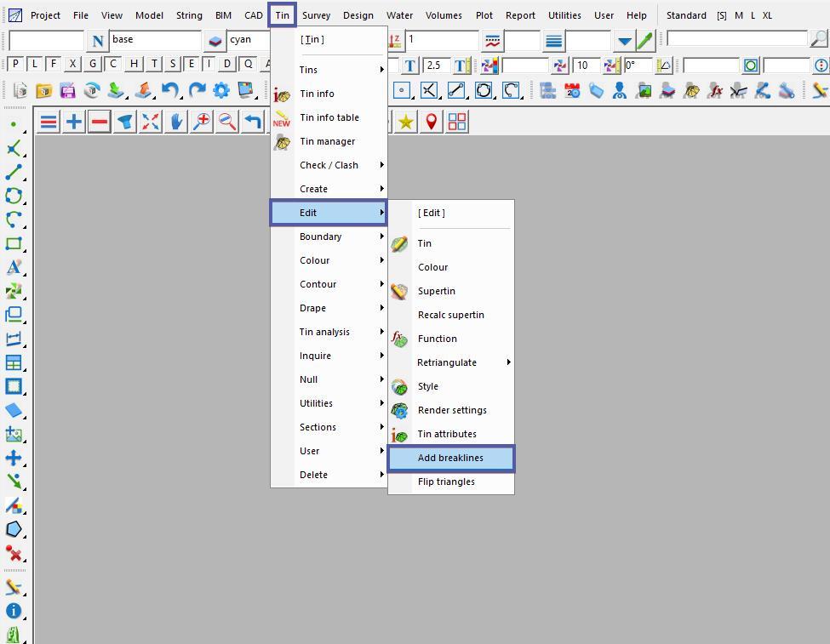Click the plus add-model view button
Image resolution: width=830 pixels, height=644 pixels.
pos(74,123)
